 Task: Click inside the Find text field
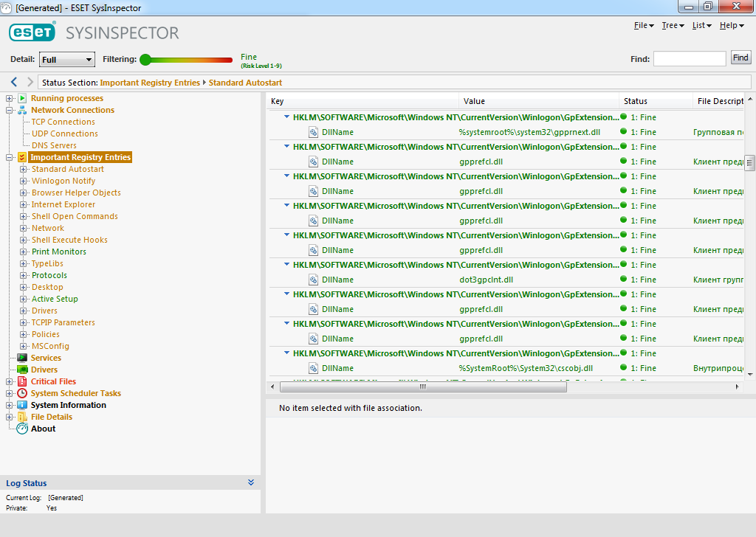click(x=689, y=58)
